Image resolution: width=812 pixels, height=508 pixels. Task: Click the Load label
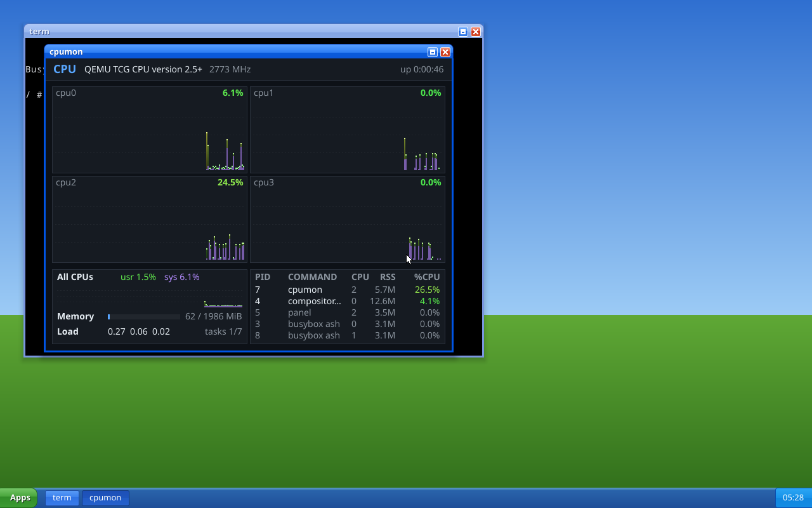point(68,331)
